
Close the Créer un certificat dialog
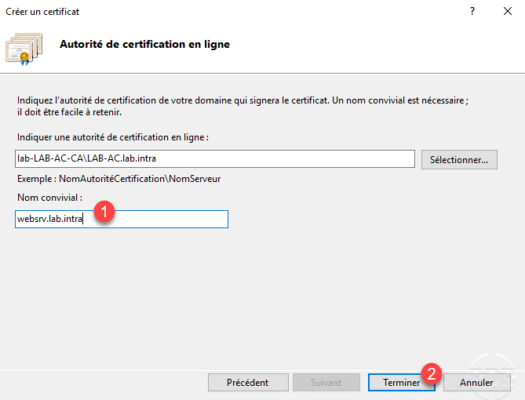[508, 11]
